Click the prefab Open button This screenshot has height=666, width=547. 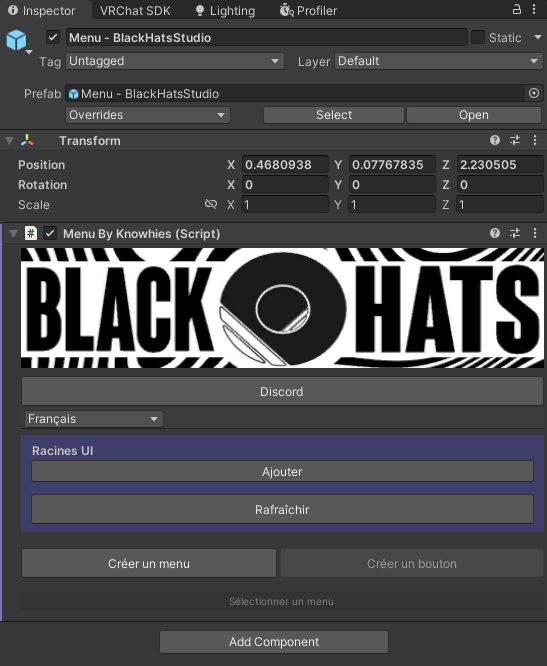(x=474, y=115)
